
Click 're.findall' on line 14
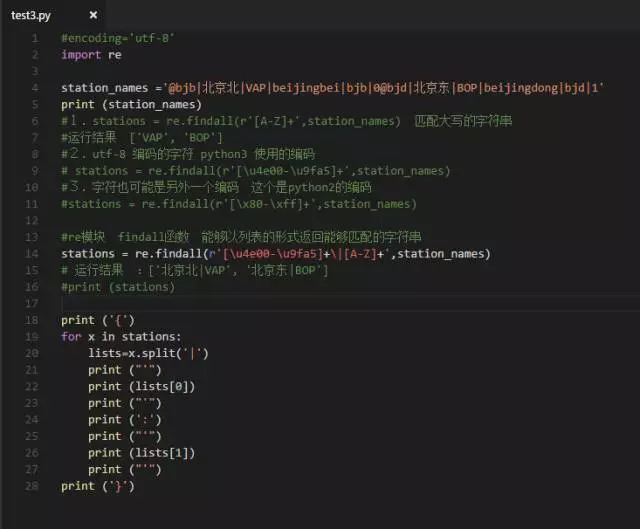169,254
